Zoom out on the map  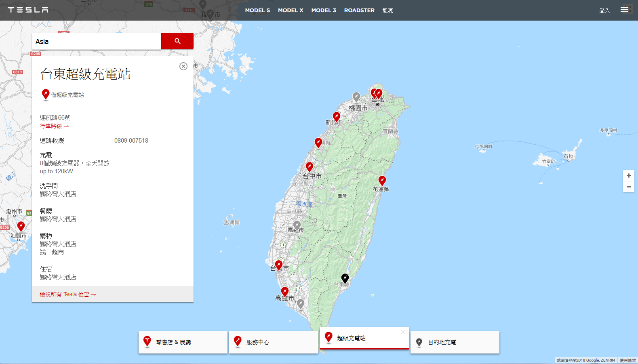tap(629, 187)
